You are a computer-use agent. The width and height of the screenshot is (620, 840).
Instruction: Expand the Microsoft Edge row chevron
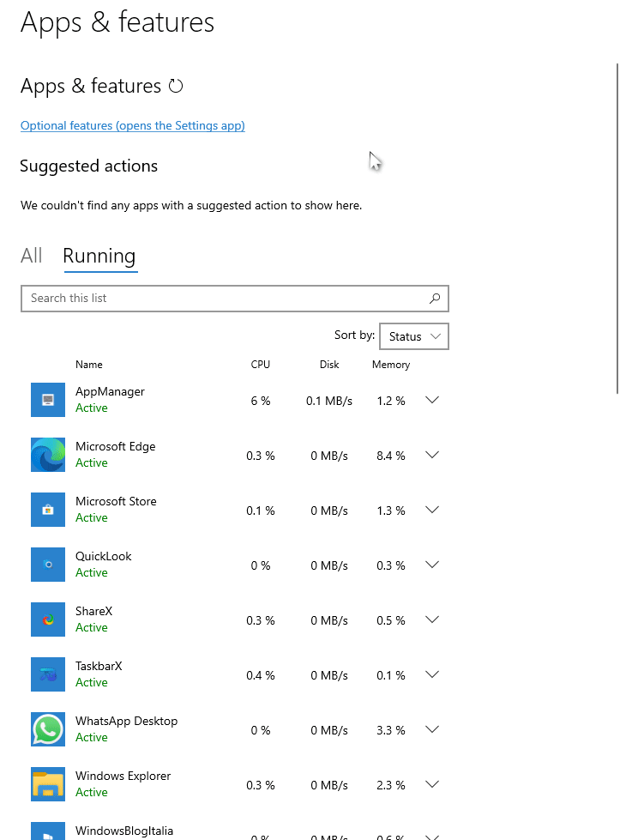tap(432, 455)
